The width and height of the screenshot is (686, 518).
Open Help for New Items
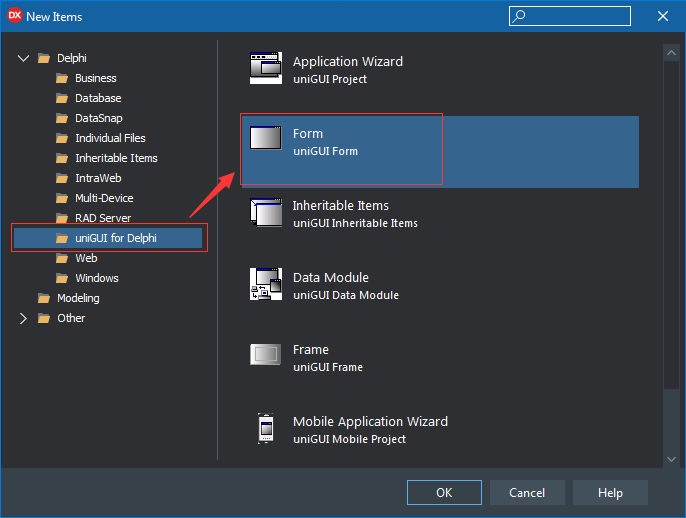click(610, 493)
